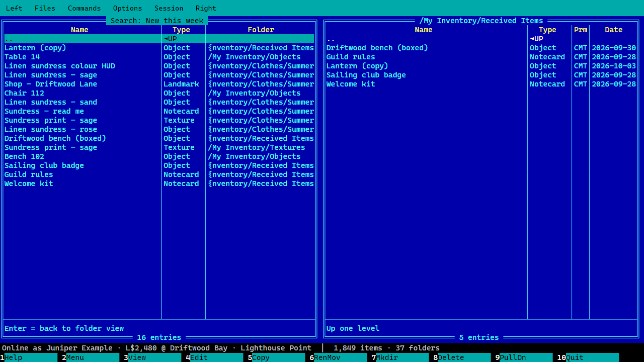Select the 'Table 14' row
This screenshot has height=362, width=644.
tap(159, 57)
